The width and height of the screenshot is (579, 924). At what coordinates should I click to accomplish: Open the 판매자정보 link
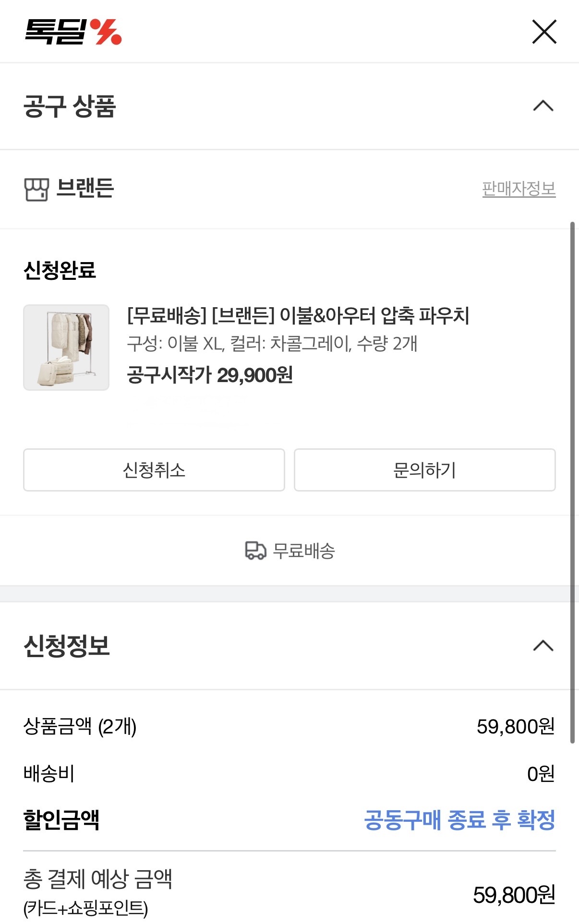click(519, 189)
